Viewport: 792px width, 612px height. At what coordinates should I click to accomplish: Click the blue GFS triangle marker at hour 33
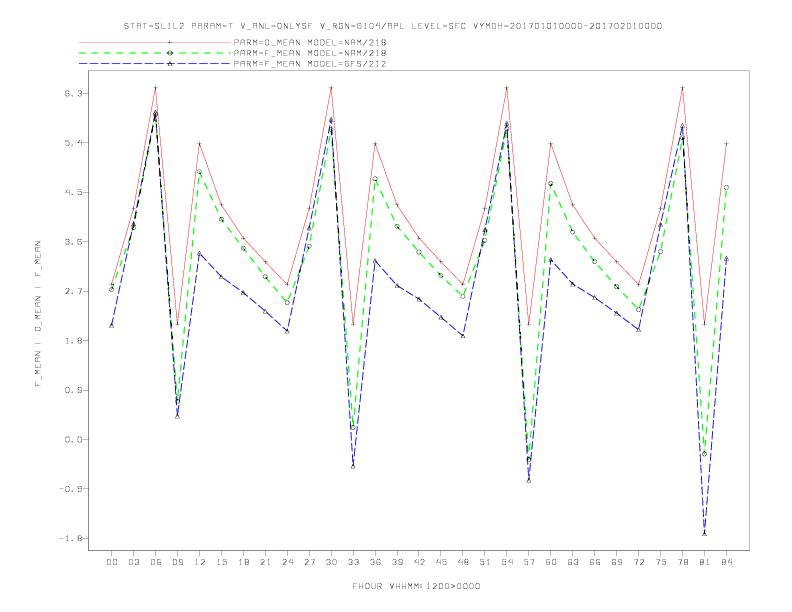click(353, 466)
